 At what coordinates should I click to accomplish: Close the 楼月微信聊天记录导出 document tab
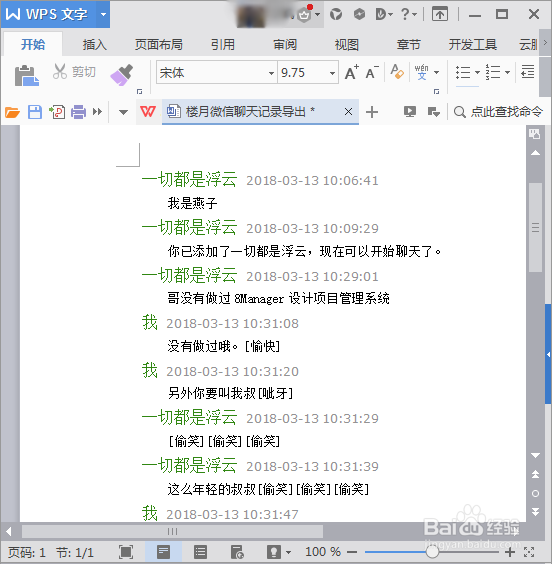pyautogui.click(x=348, y=112)
